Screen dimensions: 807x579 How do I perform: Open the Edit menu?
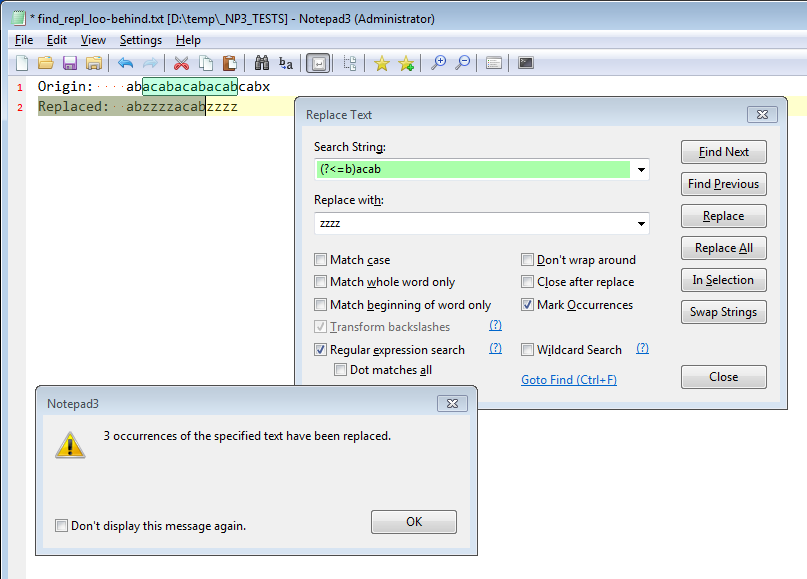click(56, 39)
